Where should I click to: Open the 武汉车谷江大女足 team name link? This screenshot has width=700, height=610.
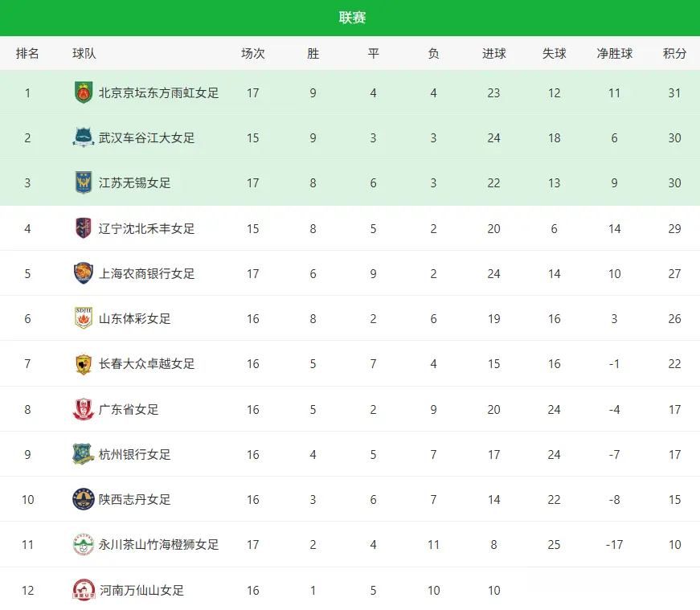[x=146, y=138]
